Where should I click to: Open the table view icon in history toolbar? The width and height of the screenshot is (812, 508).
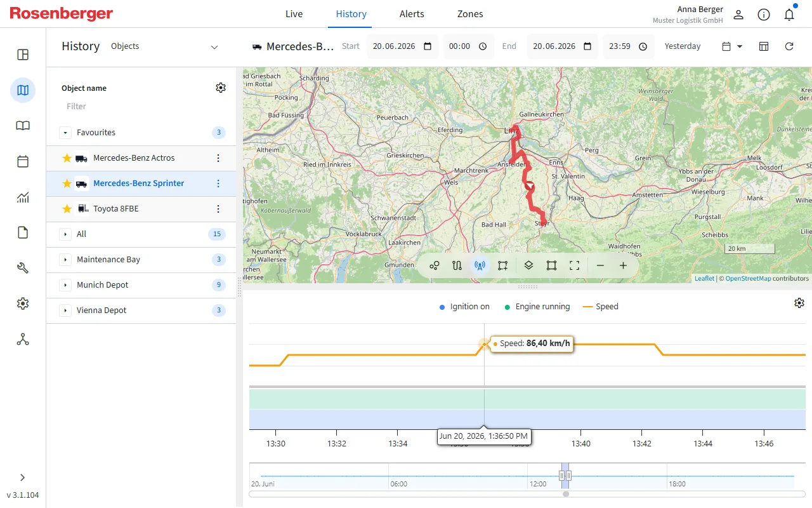(764, 46)
